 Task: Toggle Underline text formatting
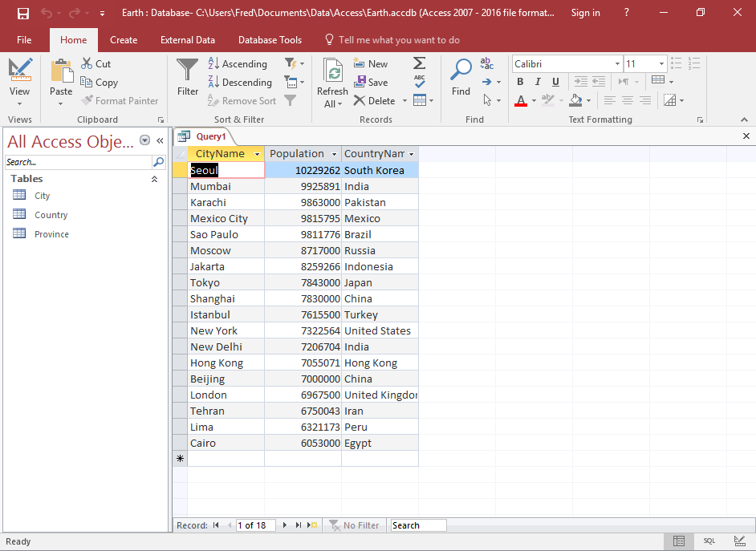pos(556,82)
